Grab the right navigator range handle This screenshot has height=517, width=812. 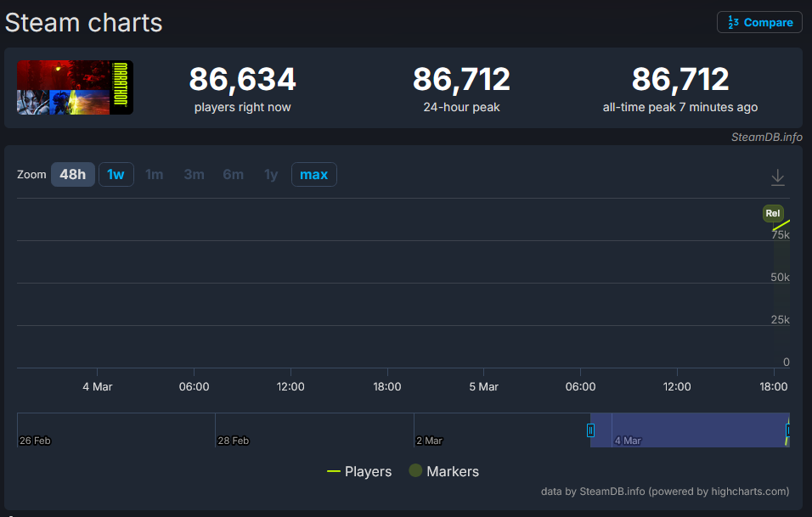tap(787, 430)
